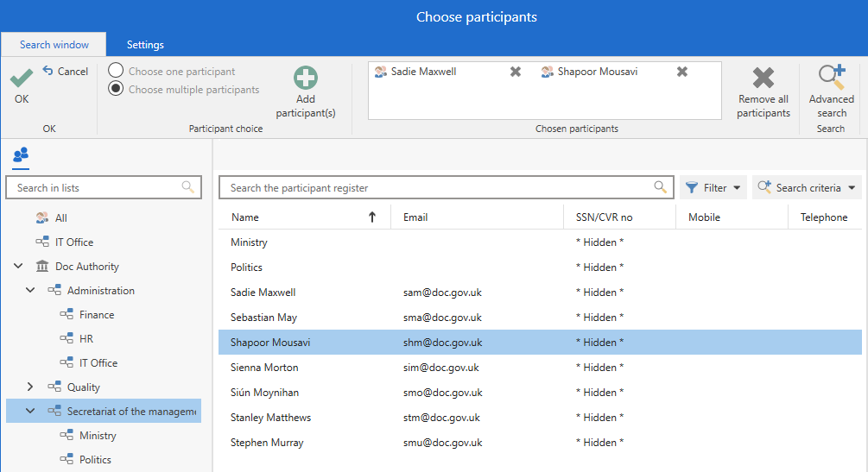
Task: Select Sadie Maxwell row in table
Action: click(x=541, y=293)
